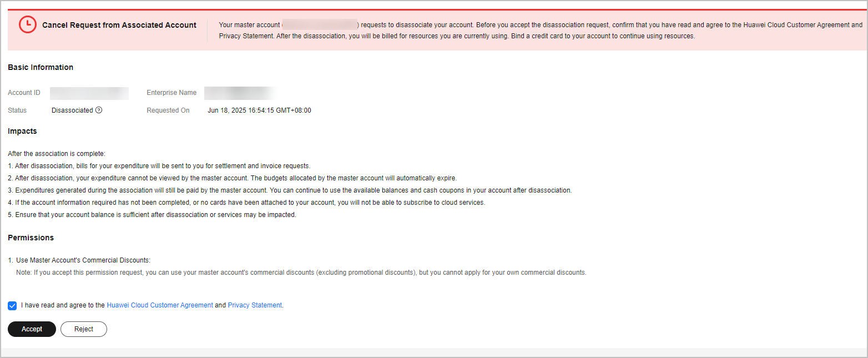Click the Basic Information heading

pos(41,67)
